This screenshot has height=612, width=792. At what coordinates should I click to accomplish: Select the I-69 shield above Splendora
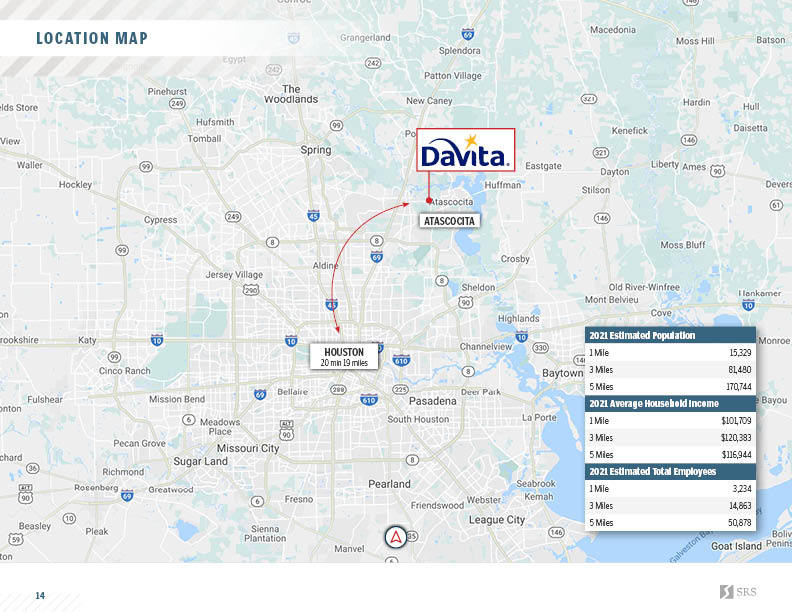coord(468,34)
